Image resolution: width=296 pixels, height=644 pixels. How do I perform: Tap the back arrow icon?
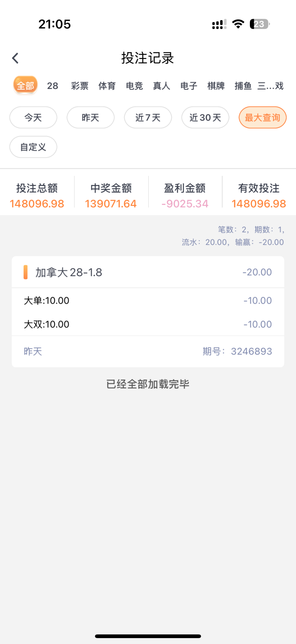coord(16,58)
